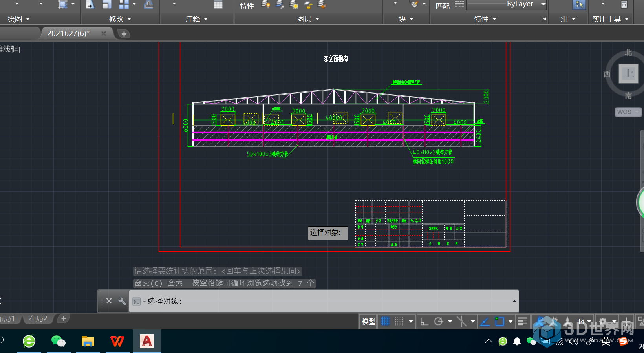The width and height of the screenshot is (644, 353).
Task: Click the first layer tool icon after 特性
Action: [266, 4]
